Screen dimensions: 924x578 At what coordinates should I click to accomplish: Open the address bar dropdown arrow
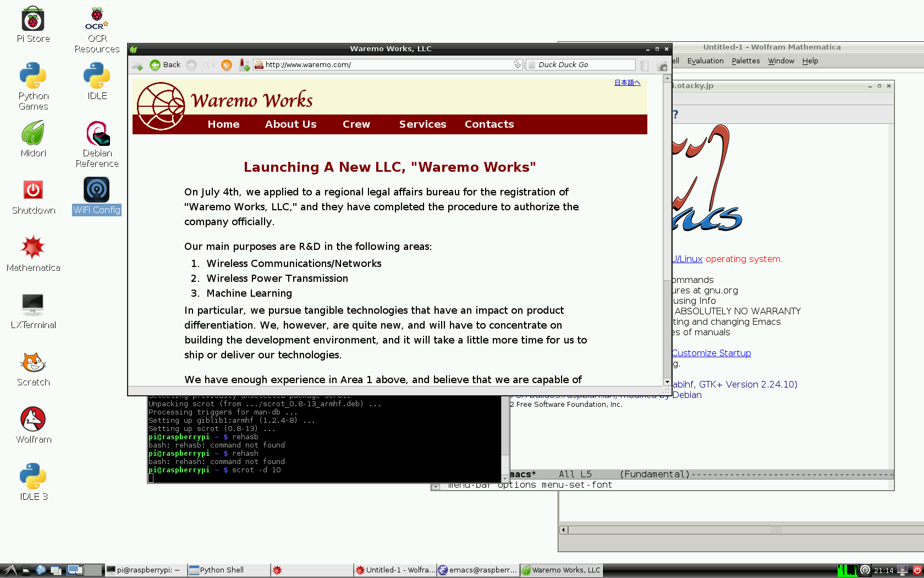pyautogui.click(x=517, y=65)
